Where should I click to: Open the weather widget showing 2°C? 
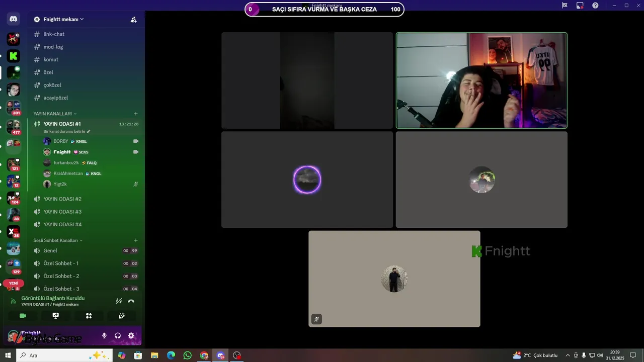[x=535, y=355]
